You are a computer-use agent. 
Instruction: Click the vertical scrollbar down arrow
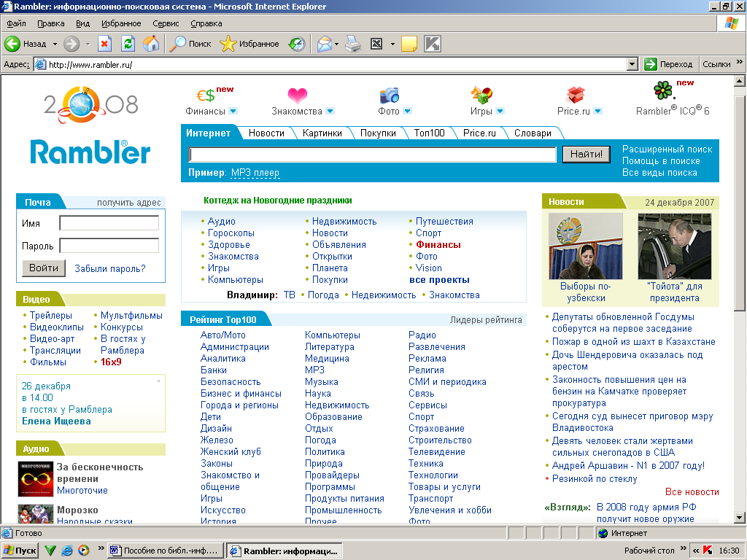[x=740, y=518]
